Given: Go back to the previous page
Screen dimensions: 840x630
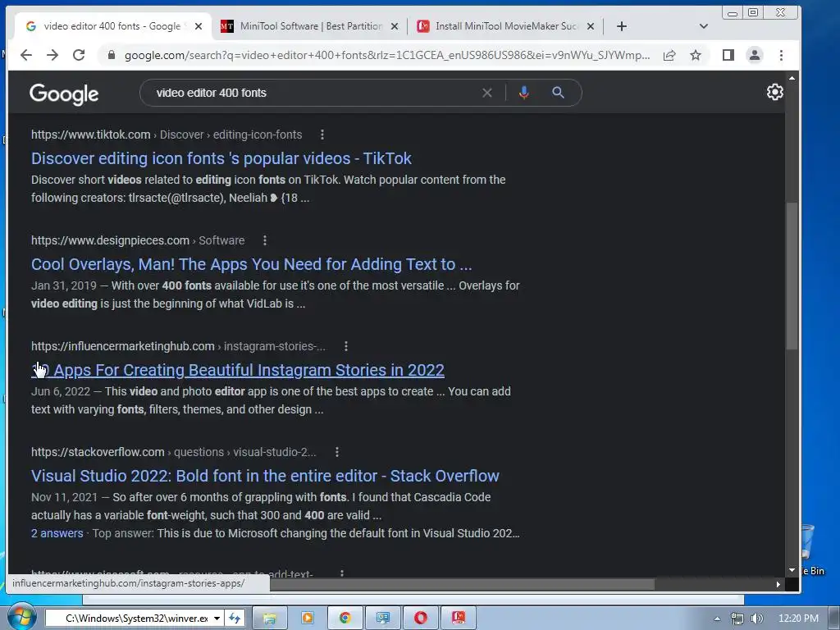Looking at the screenshot, I should [x=25, y=55].
